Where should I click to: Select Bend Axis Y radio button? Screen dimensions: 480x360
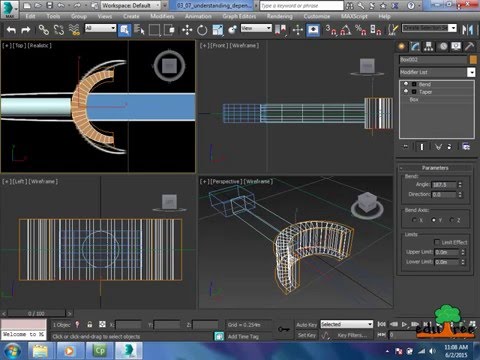pyautogui.click(x=434, y=220)
